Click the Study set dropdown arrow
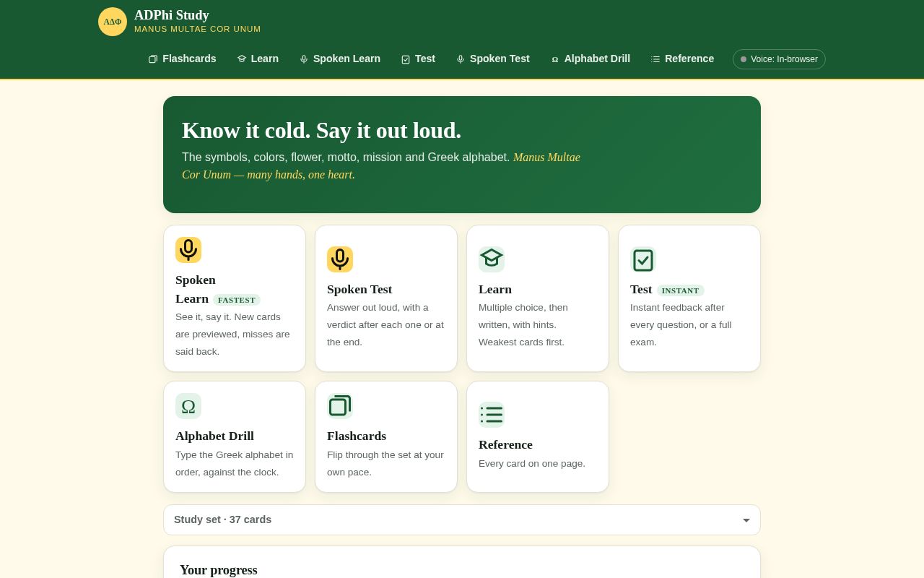 coord(746,520)
